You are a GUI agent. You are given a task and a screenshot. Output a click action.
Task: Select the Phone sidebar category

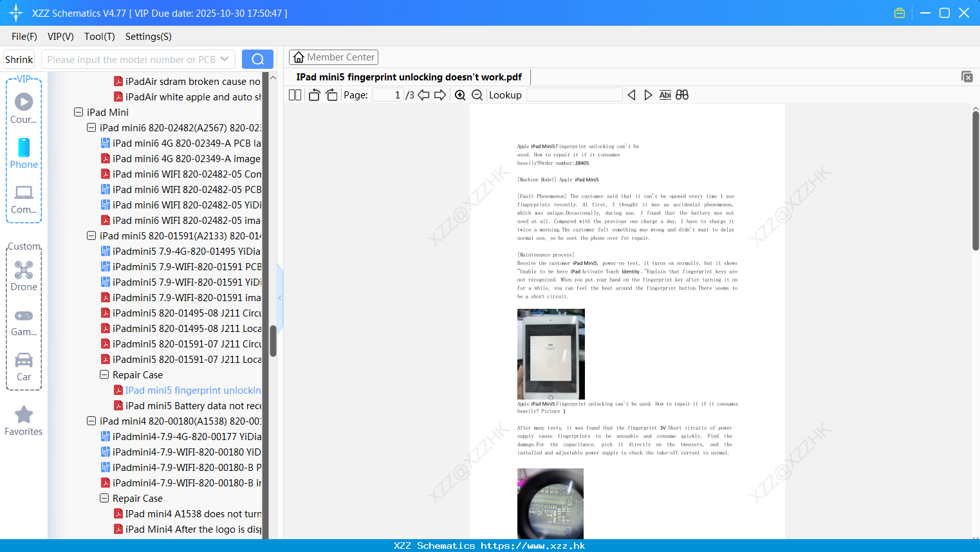pos(24,153)
